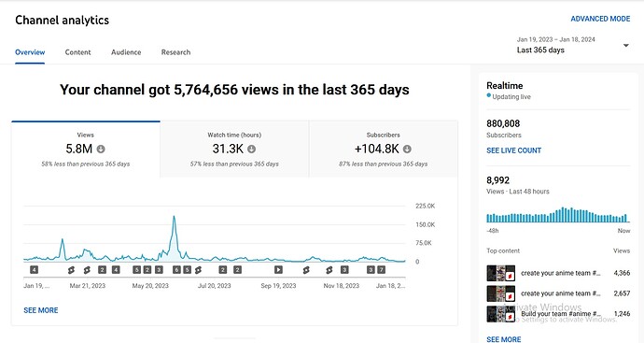Click '58% less than previous 365 days' text
This screenshot has height=343, width=644.
pos(86,164)
